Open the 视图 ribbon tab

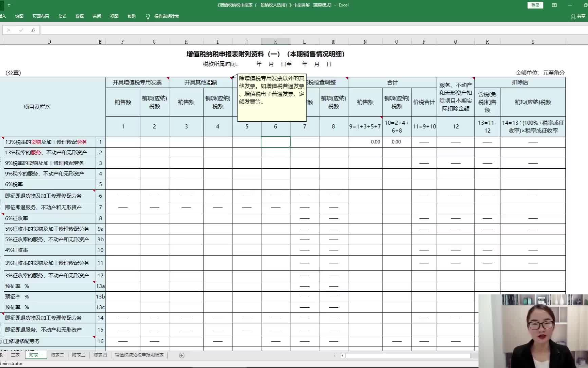click(114, 16)
